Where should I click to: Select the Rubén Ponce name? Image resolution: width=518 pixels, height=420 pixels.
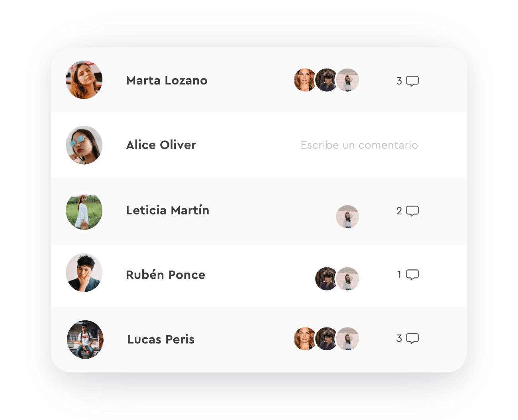coord(165,275)
